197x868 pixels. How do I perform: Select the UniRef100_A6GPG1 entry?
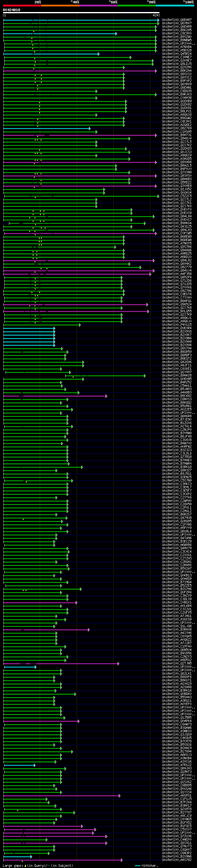click(x=177, y=796)
